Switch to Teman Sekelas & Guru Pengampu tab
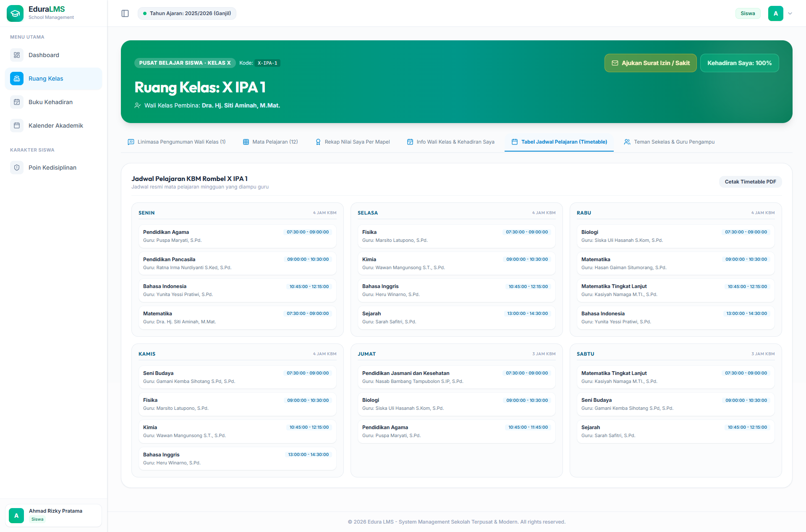This screenshot has height=532, width=806. (669, 142)
